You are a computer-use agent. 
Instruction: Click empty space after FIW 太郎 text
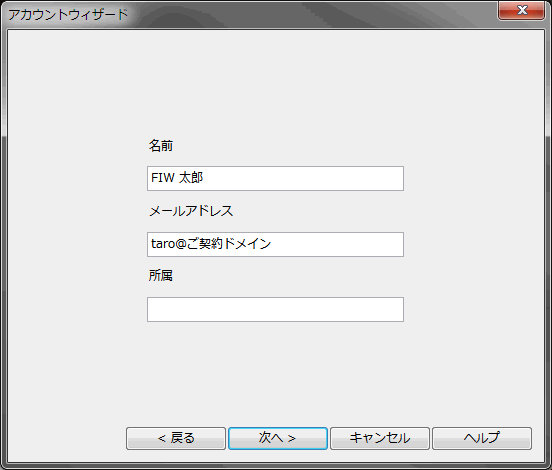tap(303, 178)
